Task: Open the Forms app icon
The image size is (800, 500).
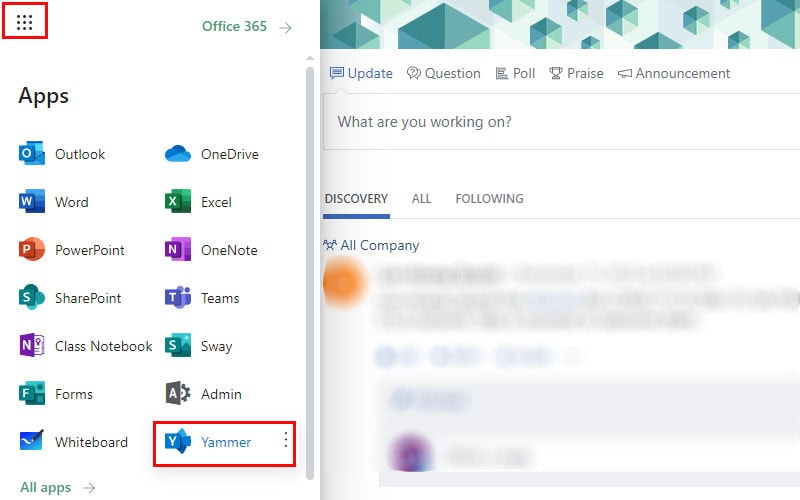Action: click(32, 393)
